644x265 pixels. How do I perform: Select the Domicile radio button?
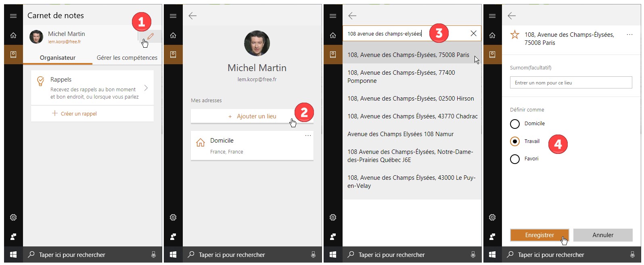pos(515,124)
